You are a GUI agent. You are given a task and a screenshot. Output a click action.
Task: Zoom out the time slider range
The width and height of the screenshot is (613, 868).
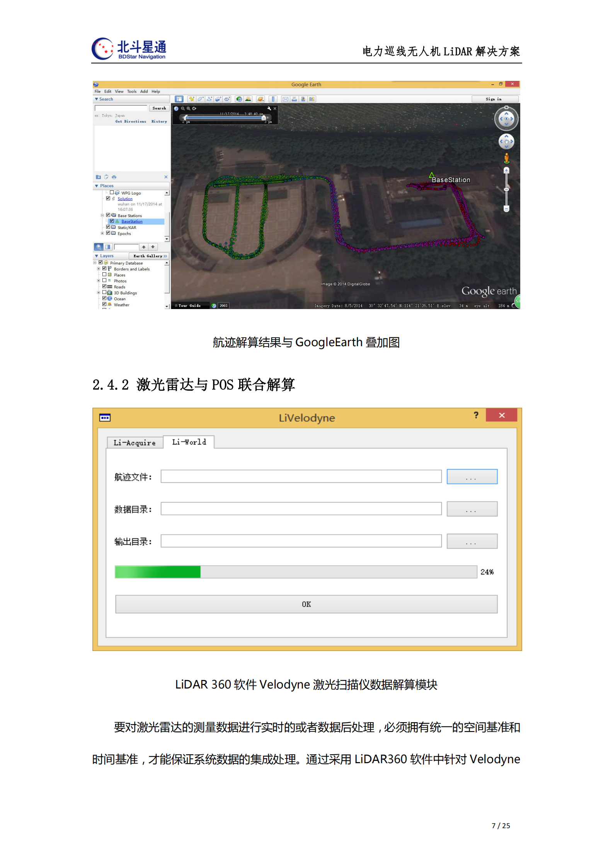183,109
